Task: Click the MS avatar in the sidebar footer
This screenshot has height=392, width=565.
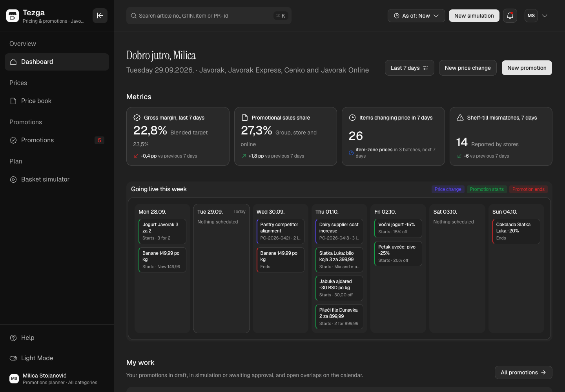Action: coord(14,379)
